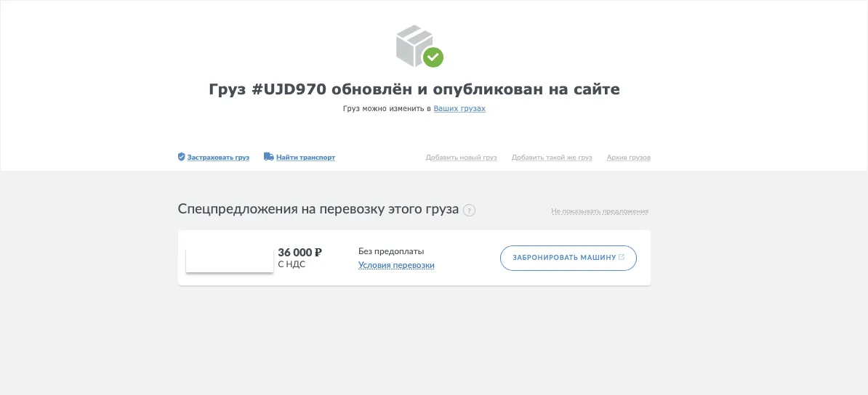Click the truck icon beside Найти транспорт
The height and width of the screenshot is (395, 868).
(268, 157)
